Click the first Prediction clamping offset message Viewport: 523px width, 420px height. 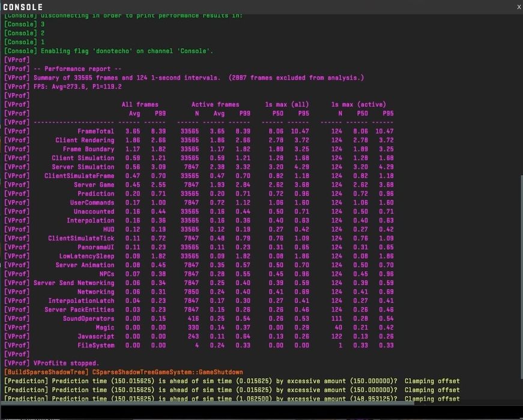pyautogui.click(x=232, y=381)
